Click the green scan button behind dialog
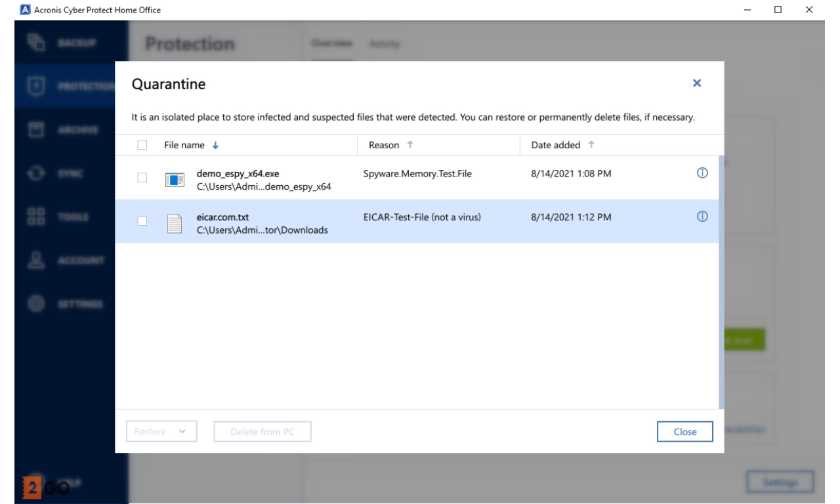This screenshot has width=840, height=504. [x=745, y=339]
